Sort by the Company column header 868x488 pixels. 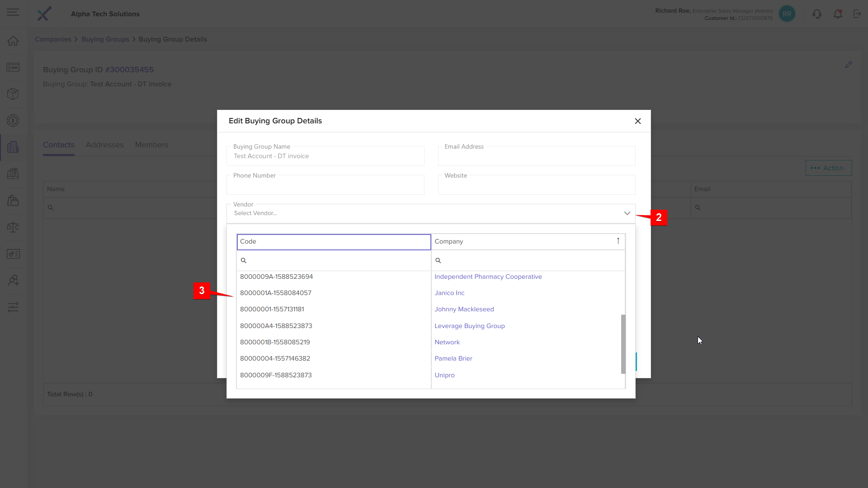point(528,242)
